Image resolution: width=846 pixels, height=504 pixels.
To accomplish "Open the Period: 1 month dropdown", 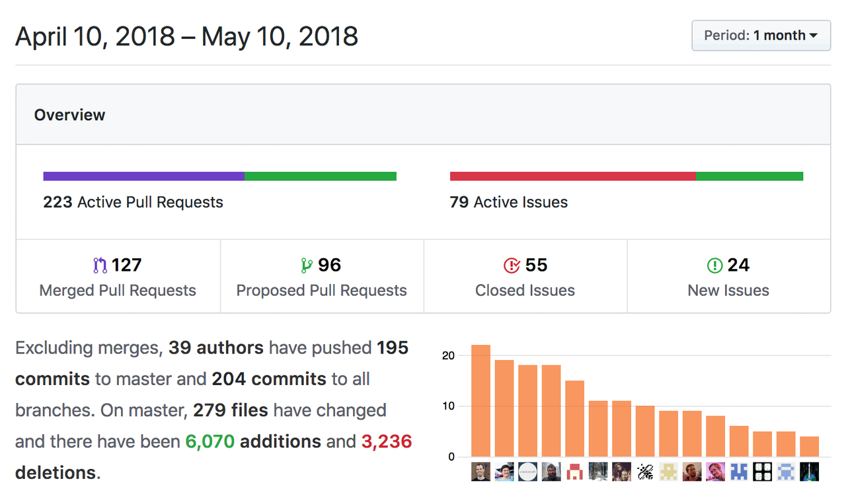I will (761, 36).
